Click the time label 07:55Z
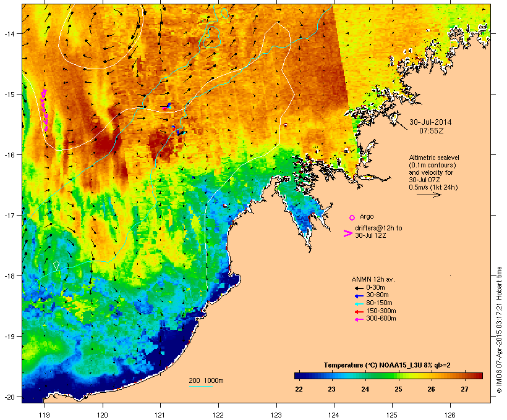This screenshot has height=420, width=507. 432,131
